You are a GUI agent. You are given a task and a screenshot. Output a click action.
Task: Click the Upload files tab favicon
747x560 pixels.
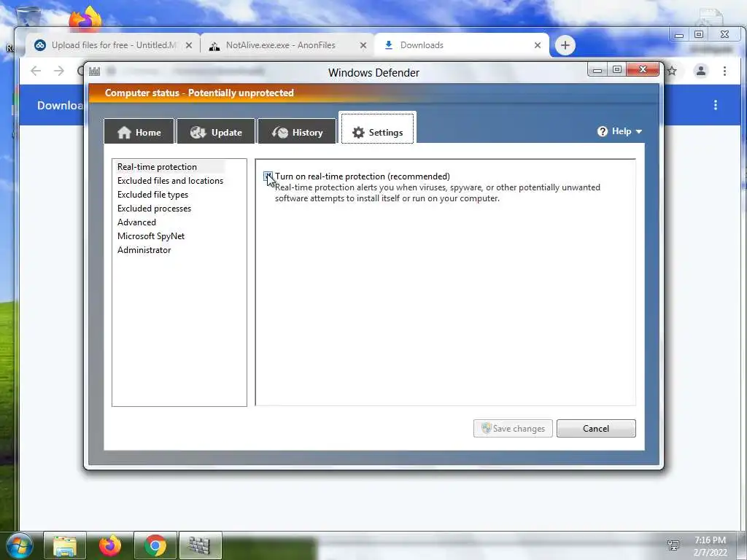[x=40, y=45]
